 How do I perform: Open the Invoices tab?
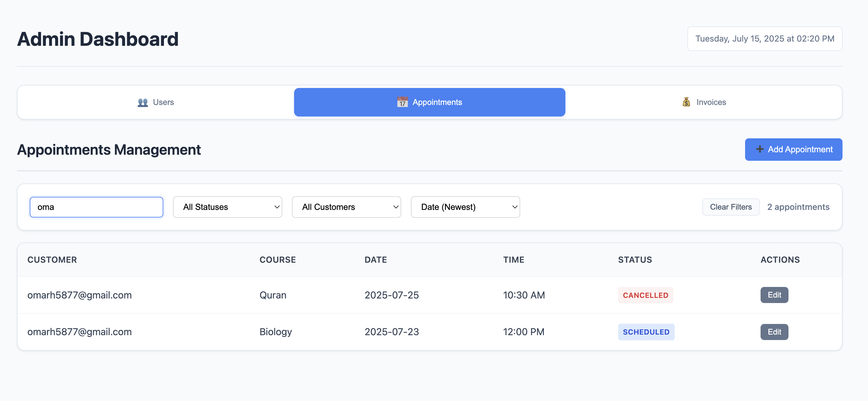click(704, 102)
